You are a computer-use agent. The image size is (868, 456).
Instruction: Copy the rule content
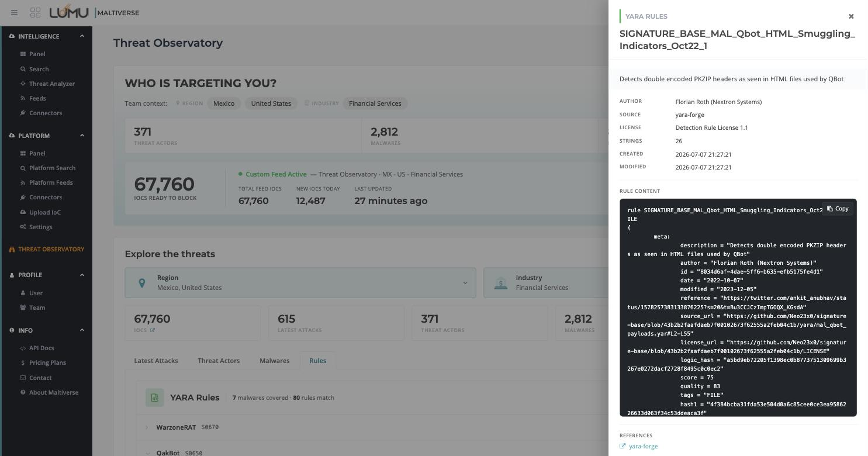838,209
